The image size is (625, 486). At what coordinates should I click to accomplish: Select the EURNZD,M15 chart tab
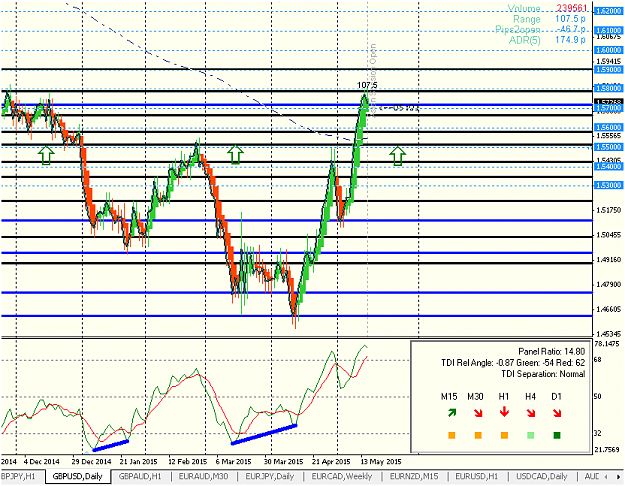pyautogui.click(x=414, y=476)
